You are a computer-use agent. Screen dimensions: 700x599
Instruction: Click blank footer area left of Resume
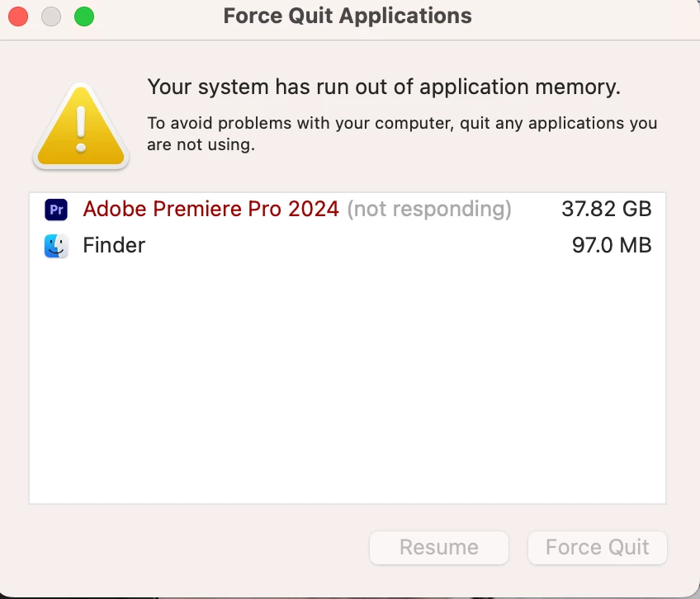coord(190,547)
